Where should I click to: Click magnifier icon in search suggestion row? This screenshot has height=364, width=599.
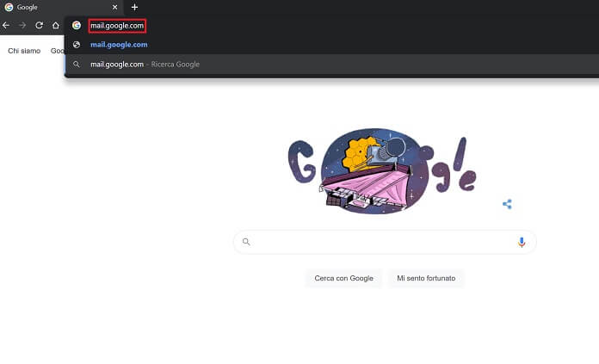77,65
